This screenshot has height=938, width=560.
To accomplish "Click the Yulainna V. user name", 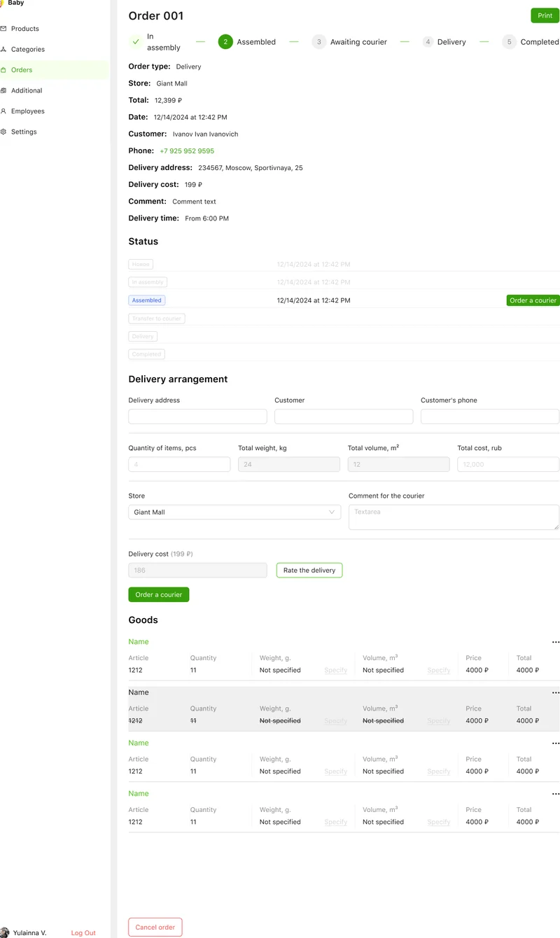I will pyautogui.click(x=30, y=933).
